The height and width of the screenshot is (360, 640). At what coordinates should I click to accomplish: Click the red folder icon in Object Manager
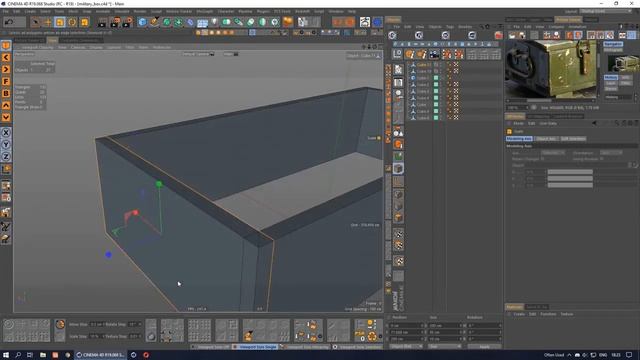pos(498,36)
